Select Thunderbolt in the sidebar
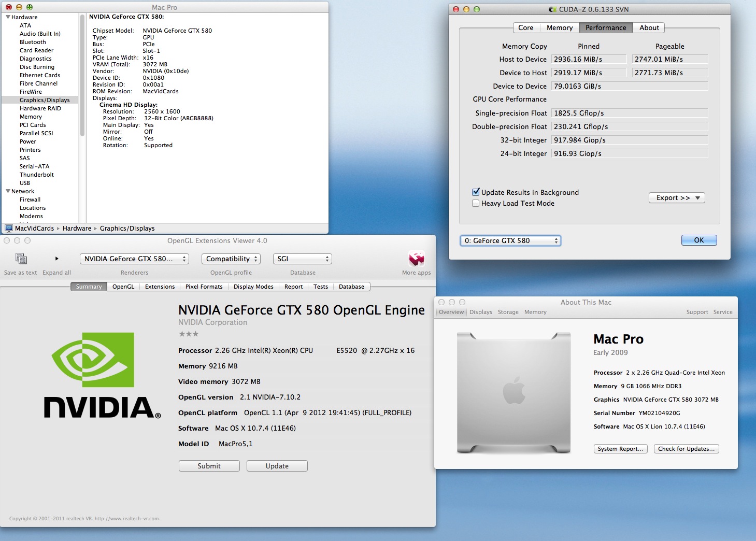This screenshot has height=541, width=756. [37, 175]
